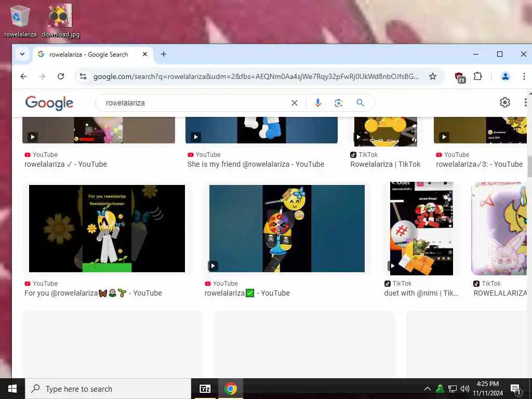This screenshot has width=532, height=399.
Task: Open the notification center icon
Action: click(x=515, y=389)
